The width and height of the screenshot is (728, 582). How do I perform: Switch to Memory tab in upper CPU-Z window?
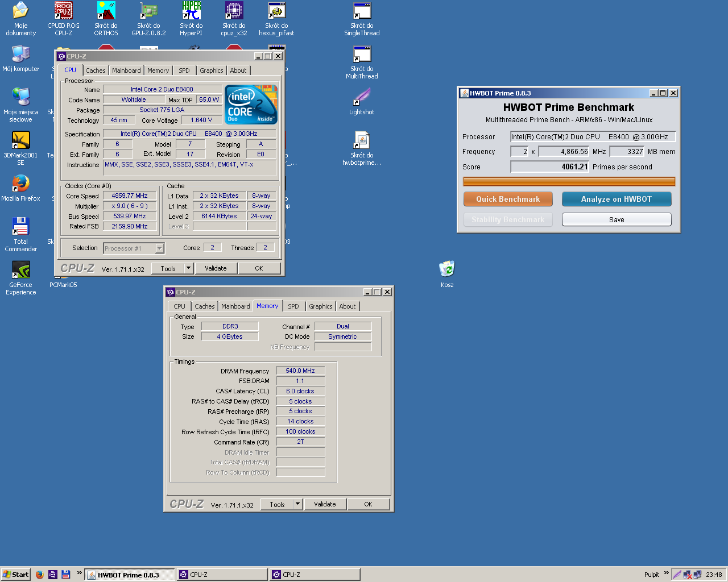click(158, 70)
